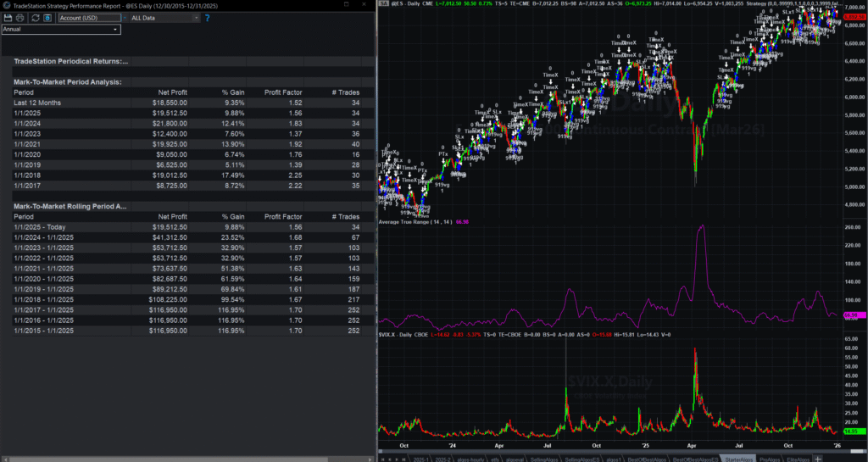Viewport: 868px width, 462px height.
Task: Click the Profit Factor column header
Action: [x=282, y=92]
